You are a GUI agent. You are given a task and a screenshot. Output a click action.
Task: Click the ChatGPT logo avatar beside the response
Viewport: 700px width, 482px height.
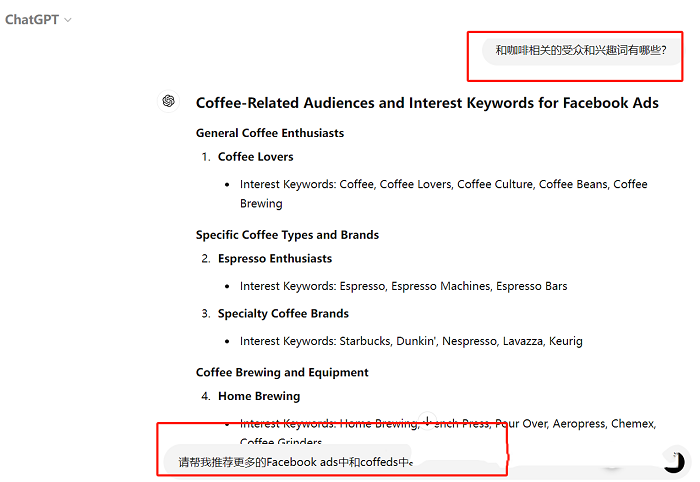click(x=168, y=101)
